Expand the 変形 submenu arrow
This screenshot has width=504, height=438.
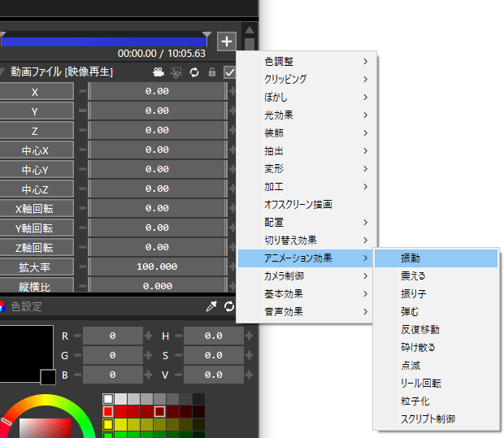pyautogui.click(x=366, y=169)
